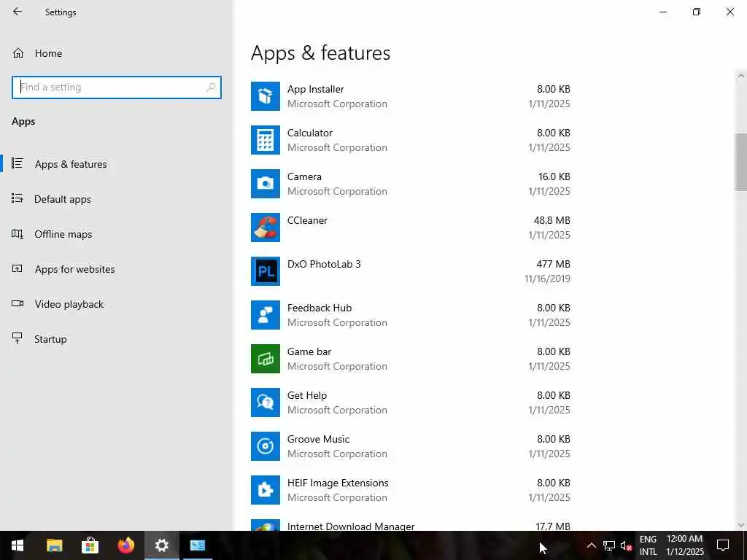This screenshot has height=560, width=747.
Task: Select the Get Help entry
Action: [x=411, y=402]
